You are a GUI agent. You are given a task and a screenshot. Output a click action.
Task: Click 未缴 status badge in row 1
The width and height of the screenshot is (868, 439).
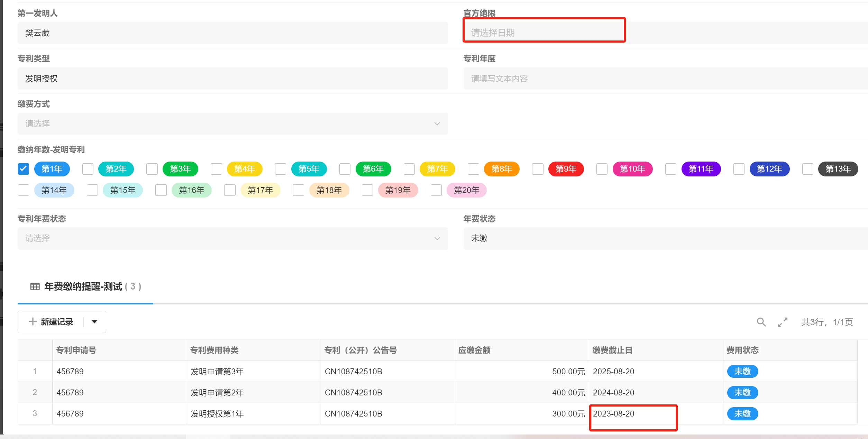point(742,371)
